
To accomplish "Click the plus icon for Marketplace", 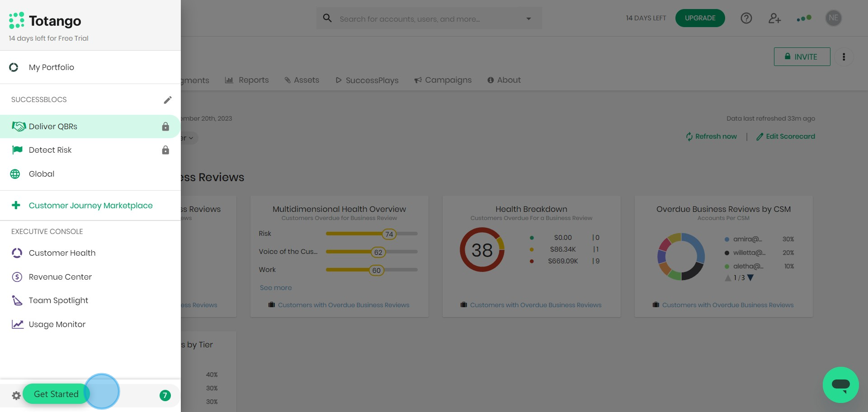I will pos(16,205).
